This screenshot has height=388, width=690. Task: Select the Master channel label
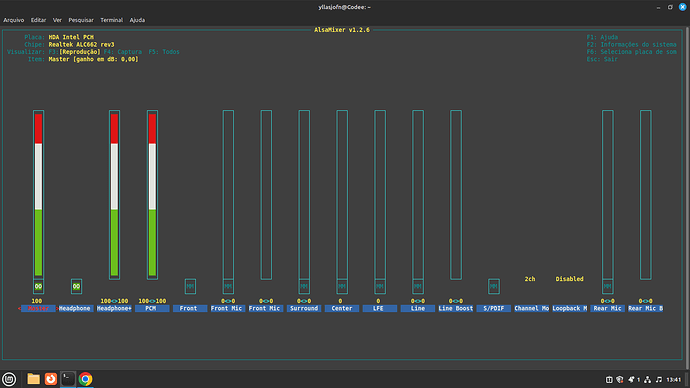38,308
